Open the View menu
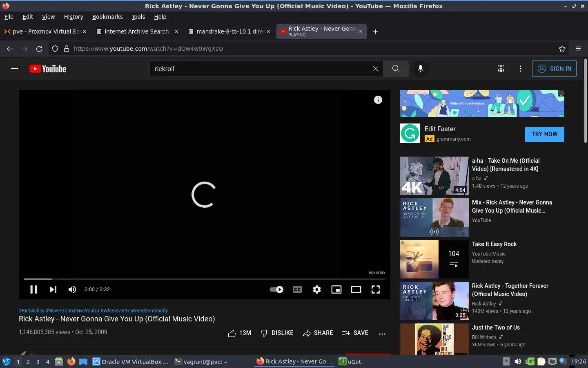Screen dimensions: 588x368 (x=48, y=17)
